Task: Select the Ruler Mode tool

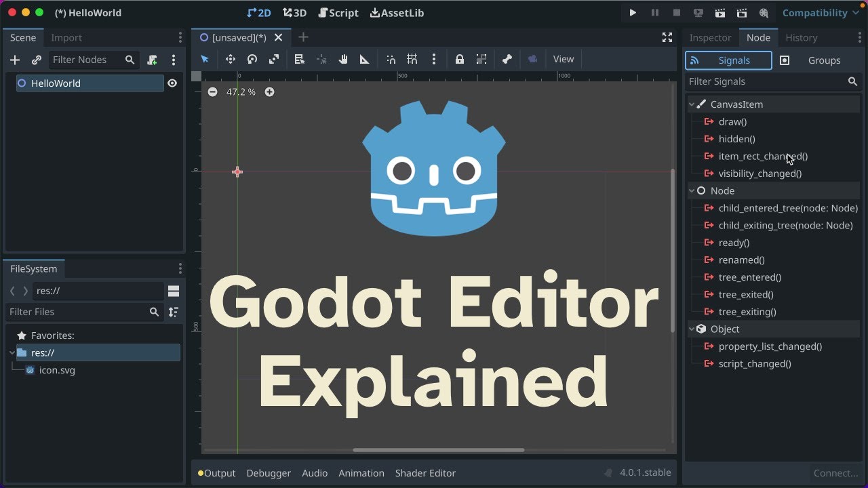Action: point(365,60)
